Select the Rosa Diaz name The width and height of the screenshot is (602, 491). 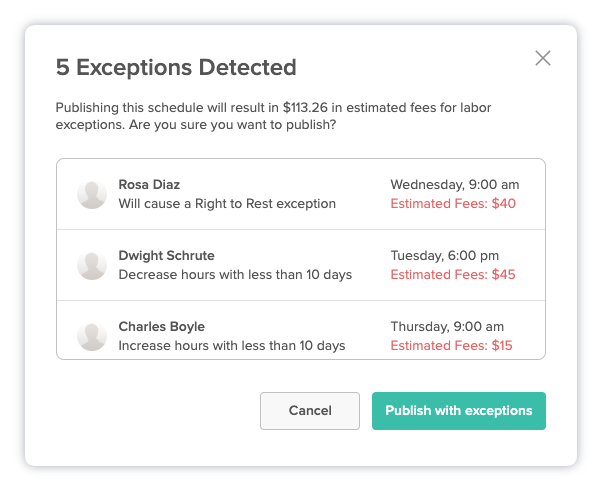[149, 185]
